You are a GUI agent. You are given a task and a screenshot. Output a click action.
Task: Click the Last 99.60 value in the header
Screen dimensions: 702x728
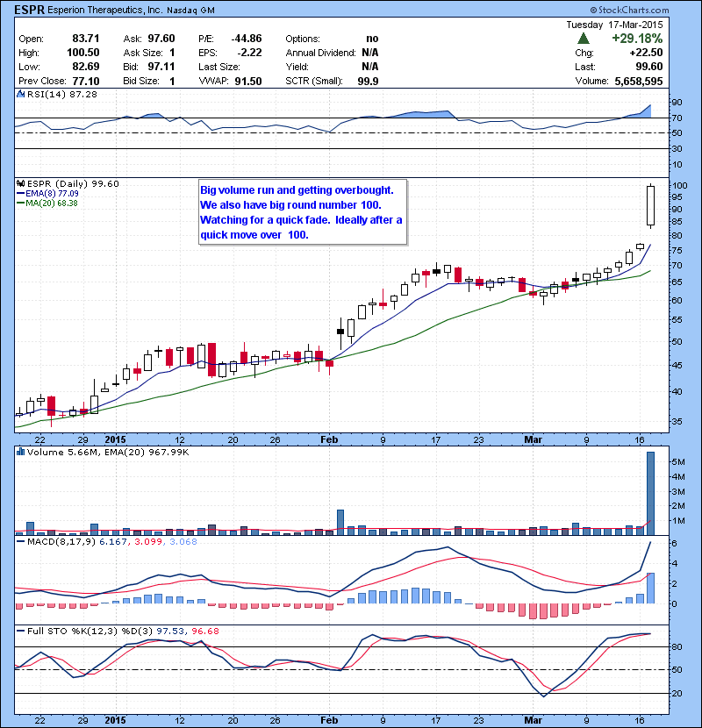click(648, 67)
